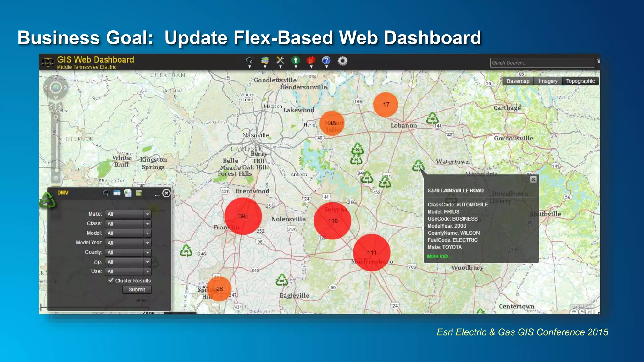Click in the Quick Search field
Image resolution: width=644 pixels, height=362 pixels.
(x=542, y=63)
